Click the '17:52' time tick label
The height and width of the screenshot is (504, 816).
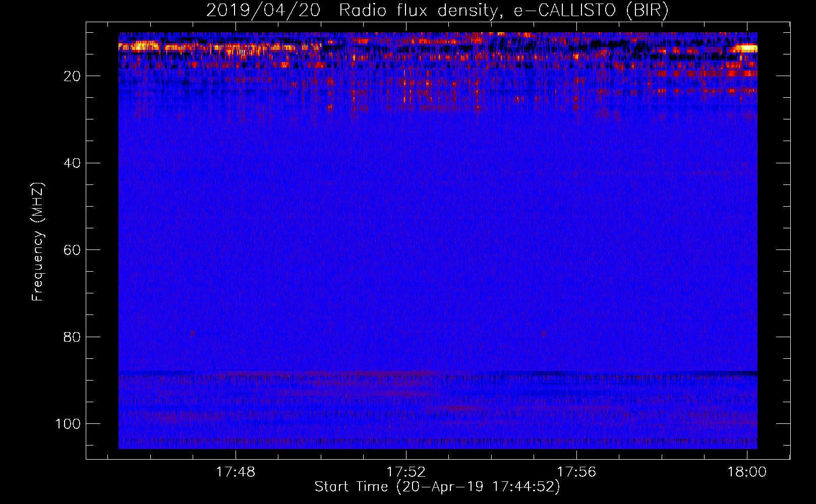coord(406,472)
